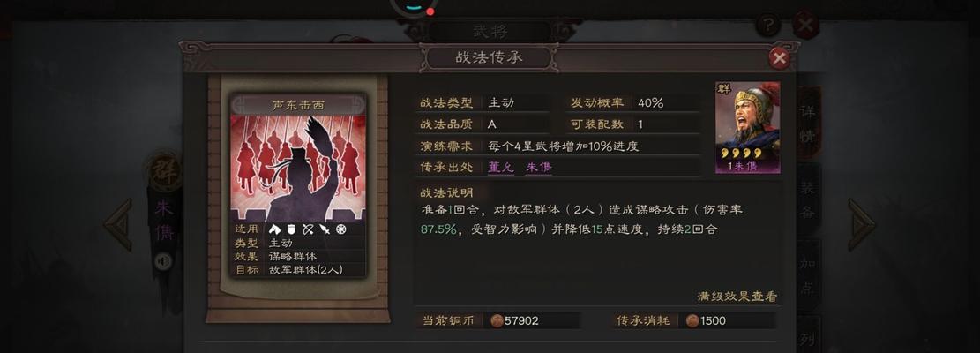
Task: Click the 声东击西 tactic card image
Action: [x=298, y=168]
